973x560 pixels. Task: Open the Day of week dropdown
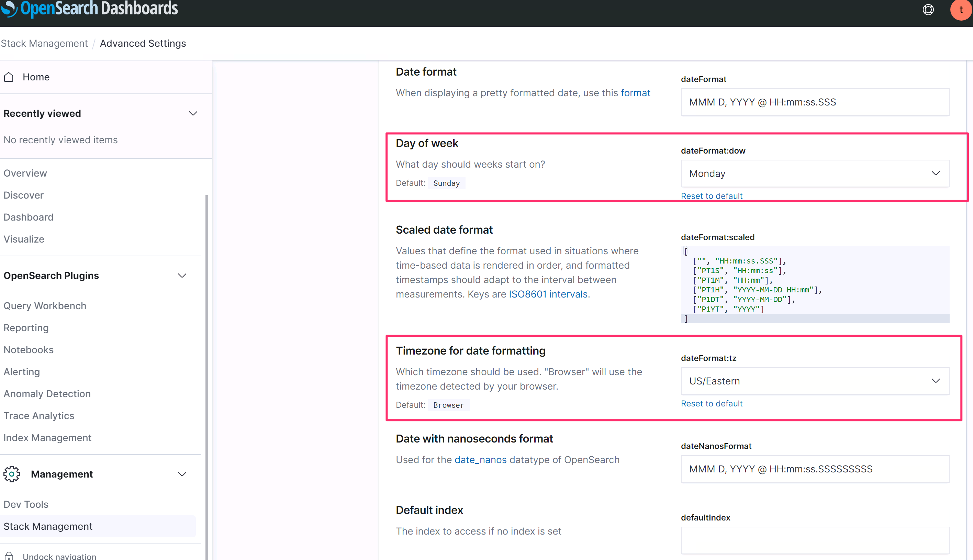tap(815, 173)
